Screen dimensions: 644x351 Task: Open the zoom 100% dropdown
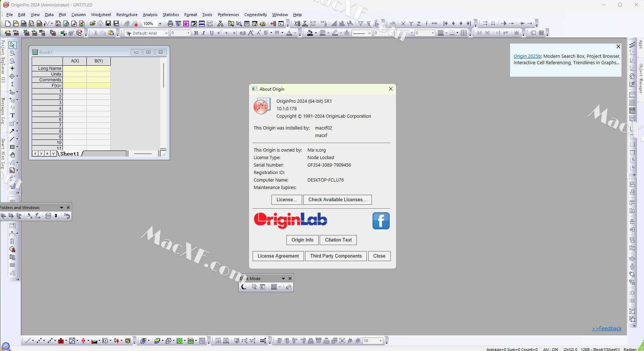(160, 24)
